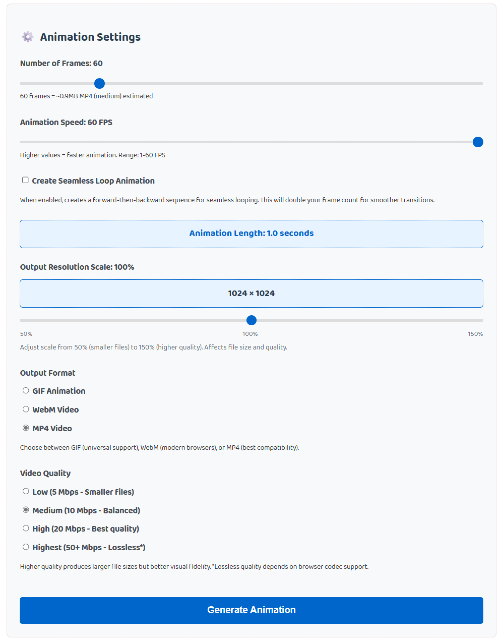
Task: Click the 1024 × 1024 resolution display box
Action: (251, 293)
